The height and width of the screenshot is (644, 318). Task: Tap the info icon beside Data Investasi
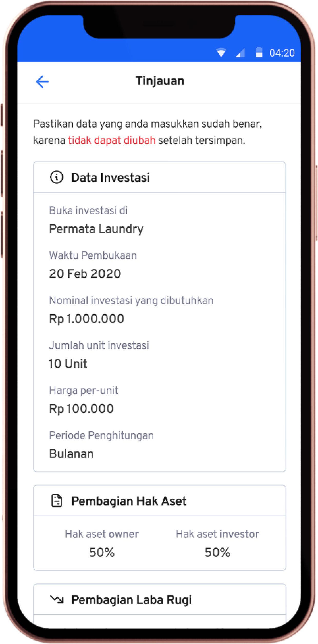[56, 177]
